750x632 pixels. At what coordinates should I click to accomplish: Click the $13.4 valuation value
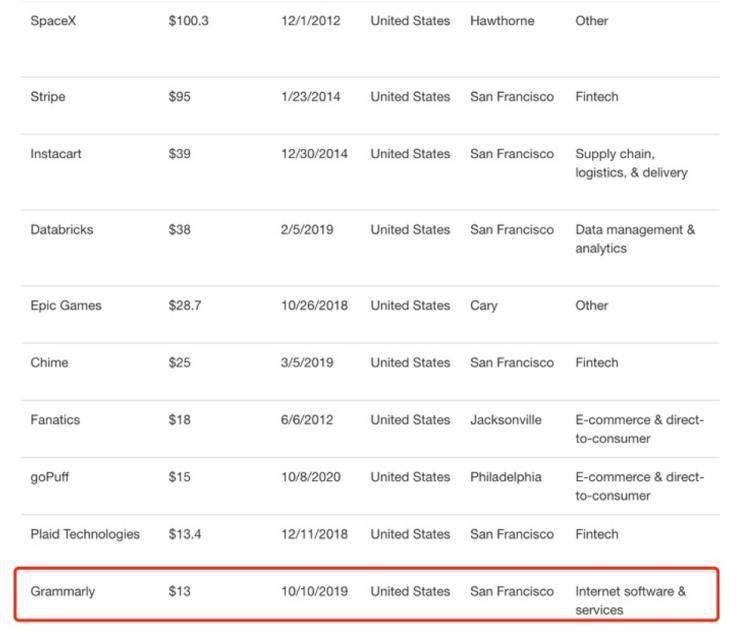tap(185, 534)
